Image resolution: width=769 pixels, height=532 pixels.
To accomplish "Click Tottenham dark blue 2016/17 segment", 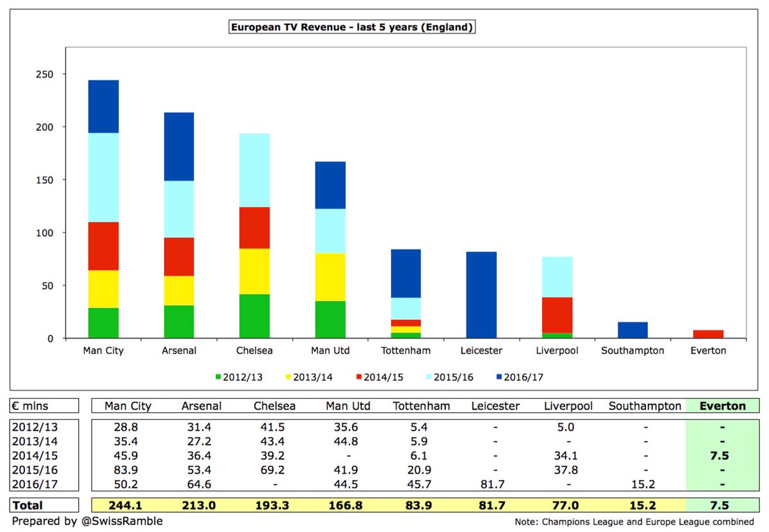I will click(406, 274).
